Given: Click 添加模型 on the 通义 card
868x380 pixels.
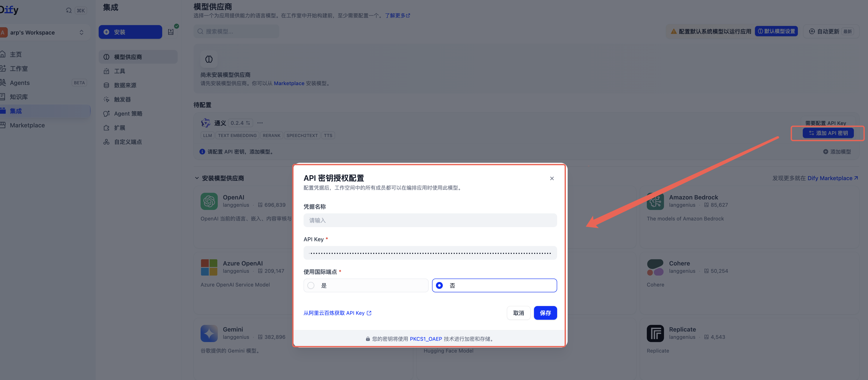Looking at the screenshot, I should pos(837,152).
